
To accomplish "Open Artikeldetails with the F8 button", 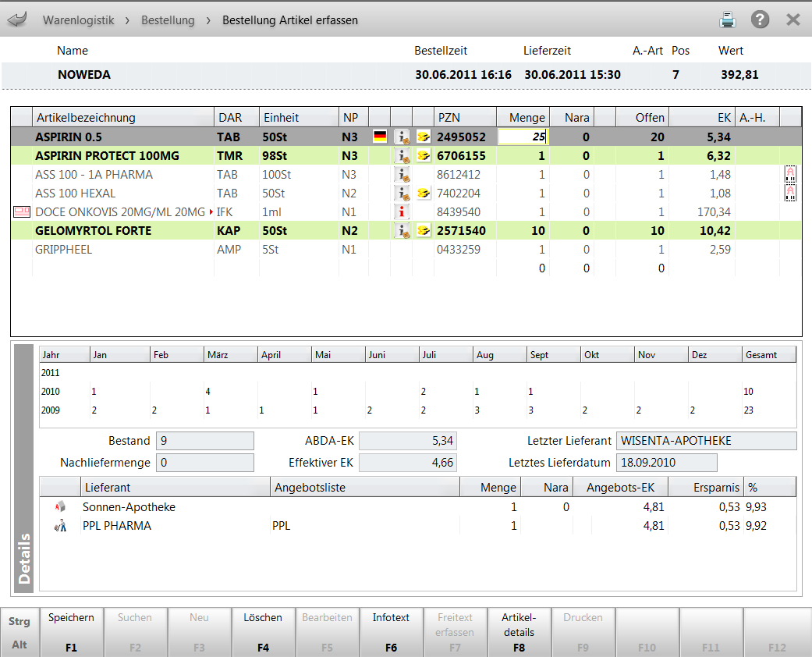I will 519,632.
